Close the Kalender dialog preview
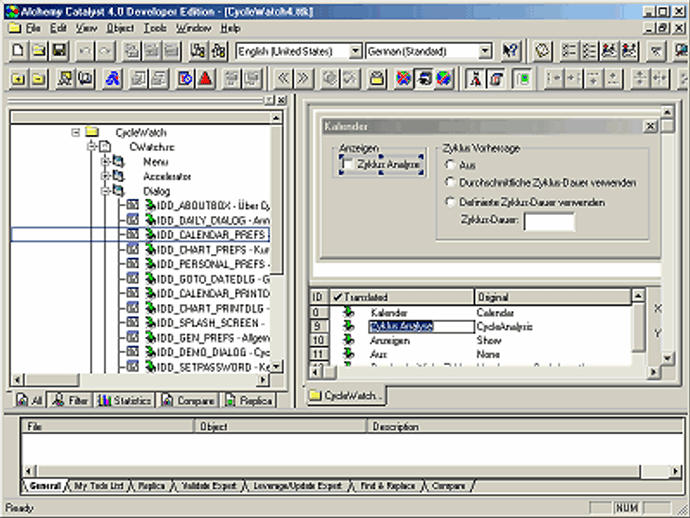This screenshot has height=518, width=690. click(650, 127)
